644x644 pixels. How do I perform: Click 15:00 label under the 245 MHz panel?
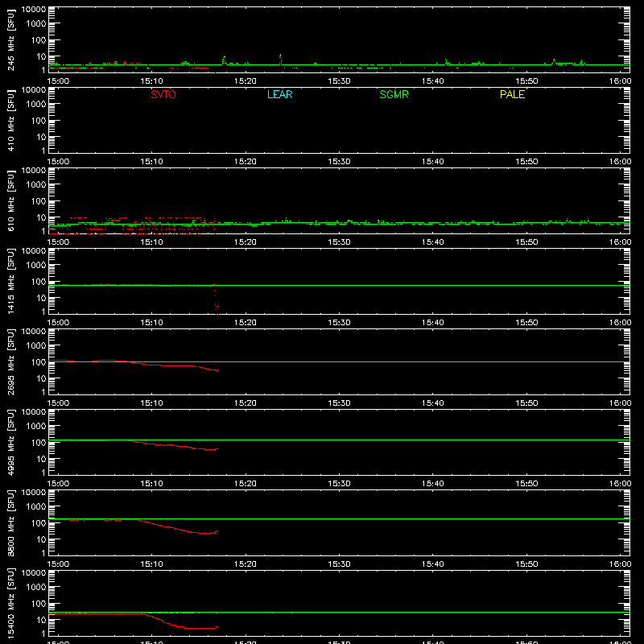(58, 81)
